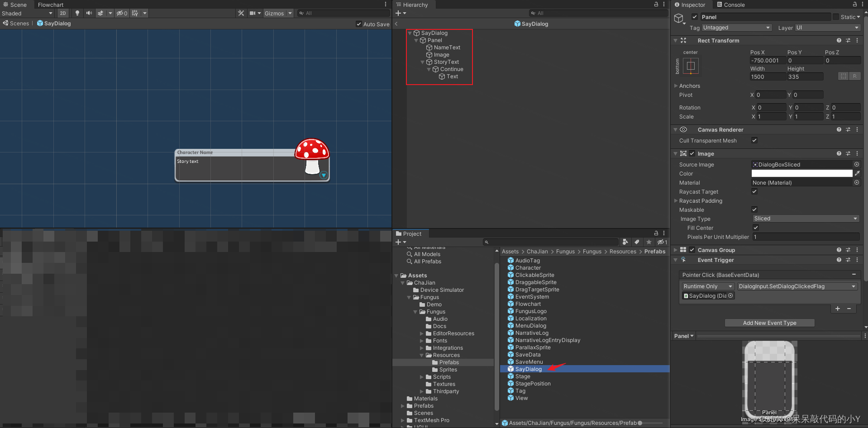The width and height of the screenshot is (868, 428).
Task: Lock the Hierarchy panel
Action: tap(656, 4)
